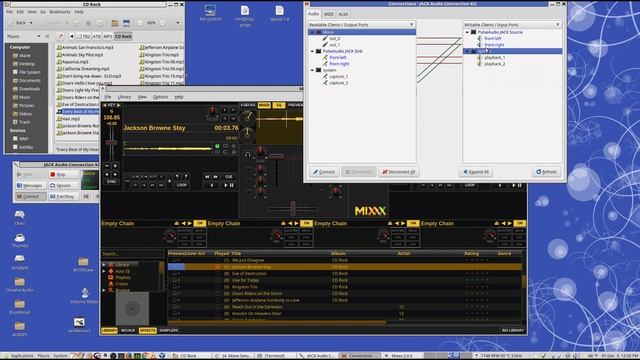Open Messages in JACK control panel
Image resolution: width=640 pixels, height=360 pixels.
(x=30, y=185)
